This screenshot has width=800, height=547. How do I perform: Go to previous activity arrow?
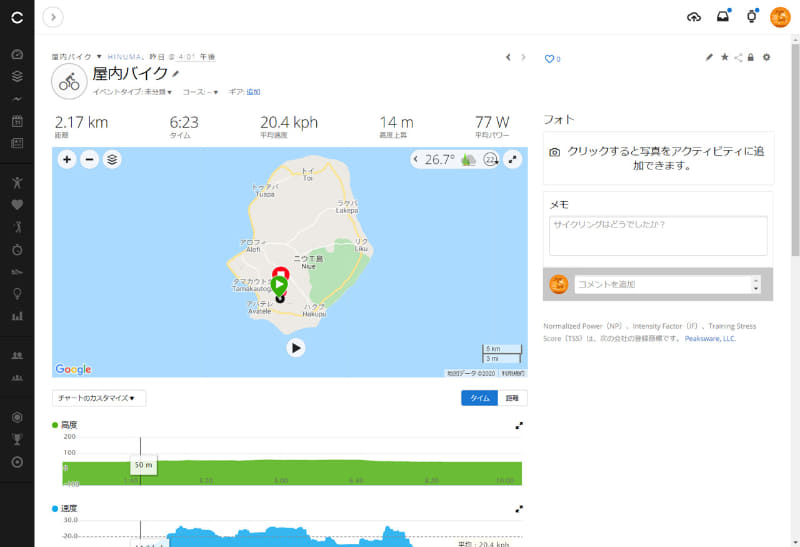point(508,57)
